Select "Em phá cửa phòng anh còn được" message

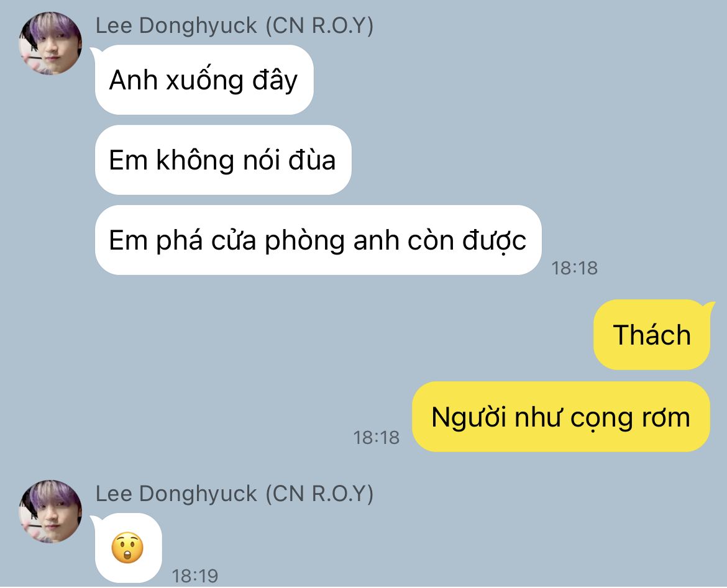(318, 240)
